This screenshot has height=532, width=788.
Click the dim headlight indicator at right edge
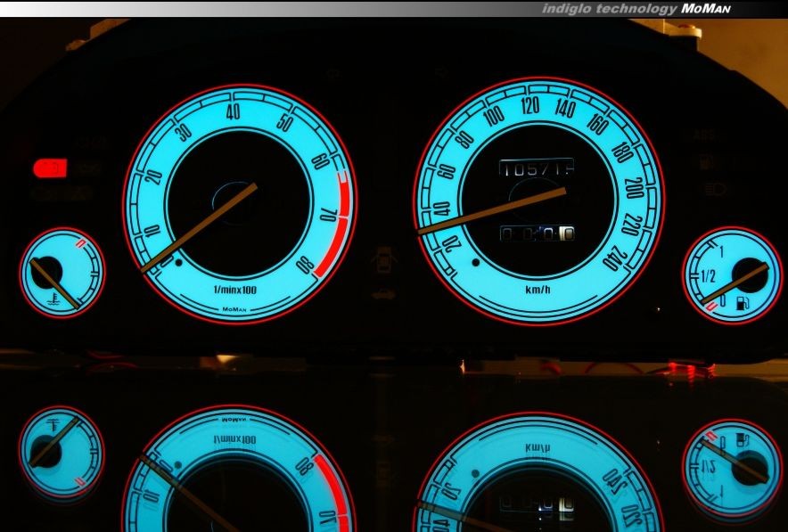point(715,190)
